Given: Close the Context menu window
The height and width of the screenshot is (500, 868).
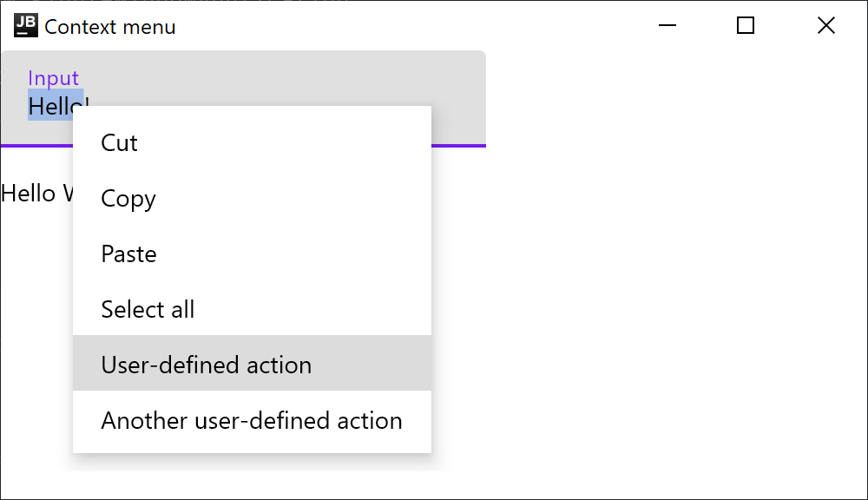Looking at the screenshot, I should (825, 25).
